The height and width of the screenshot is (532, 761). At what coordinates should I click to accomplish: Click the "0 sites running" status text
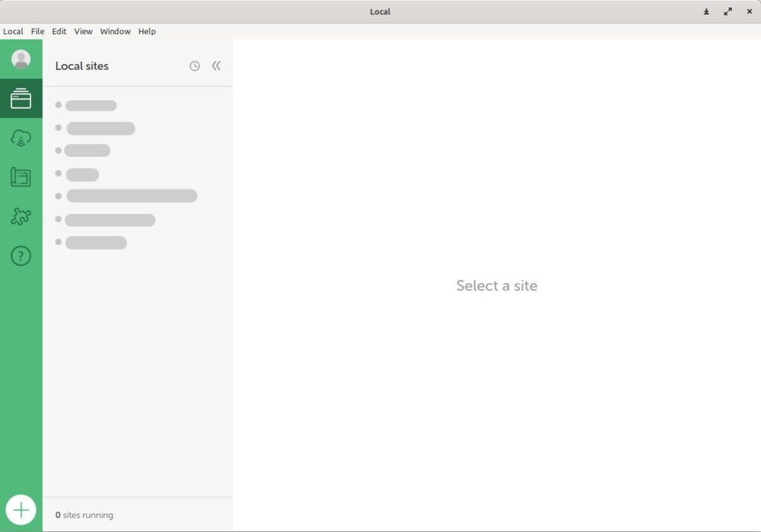tap(84, 515)
